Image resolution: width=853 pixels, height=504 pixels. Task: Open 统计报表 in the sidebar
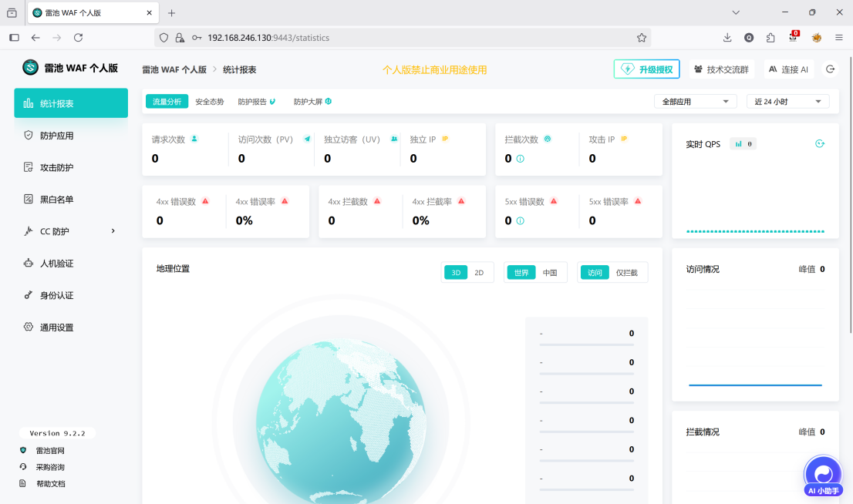[x=71, y=102]
